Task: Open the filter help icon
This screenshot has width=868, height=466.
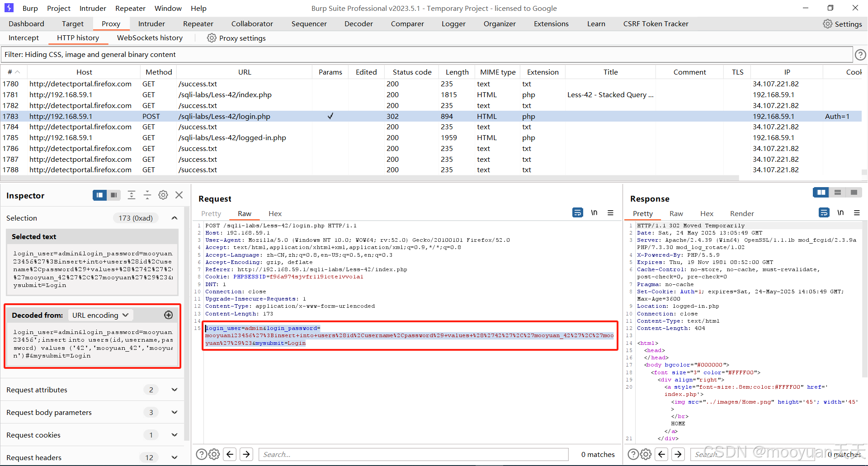Action: 860,55
